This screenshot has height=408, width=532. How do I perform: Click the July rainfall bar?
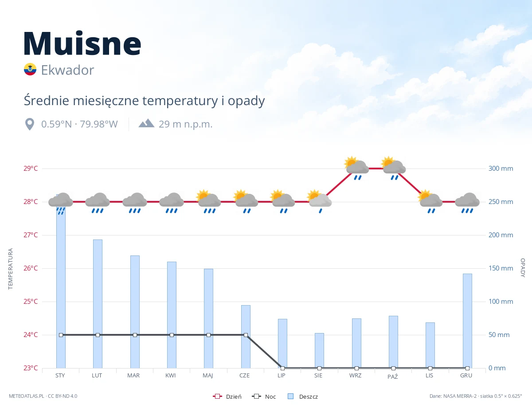click(282, 343)
